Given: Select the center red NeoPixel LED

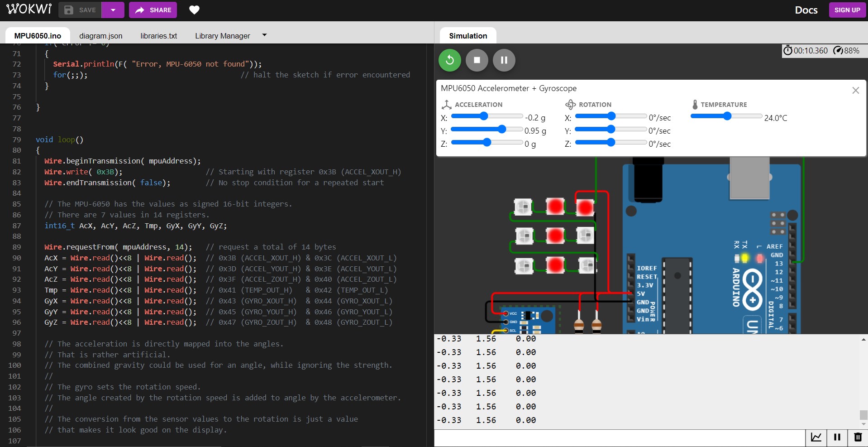Looking at the screenshot, I should click(555, 236).
